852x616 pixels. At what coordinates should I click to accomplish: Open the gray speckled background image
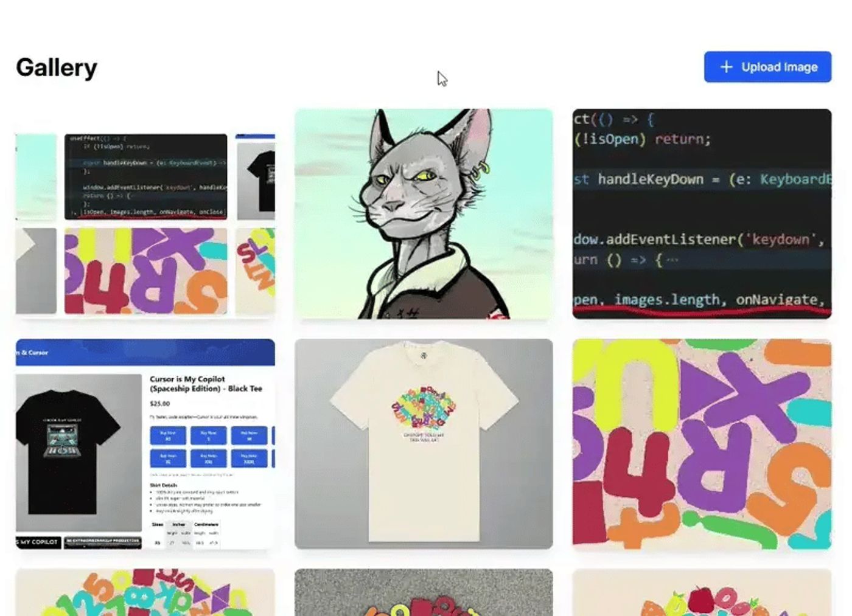click(424, 593)
